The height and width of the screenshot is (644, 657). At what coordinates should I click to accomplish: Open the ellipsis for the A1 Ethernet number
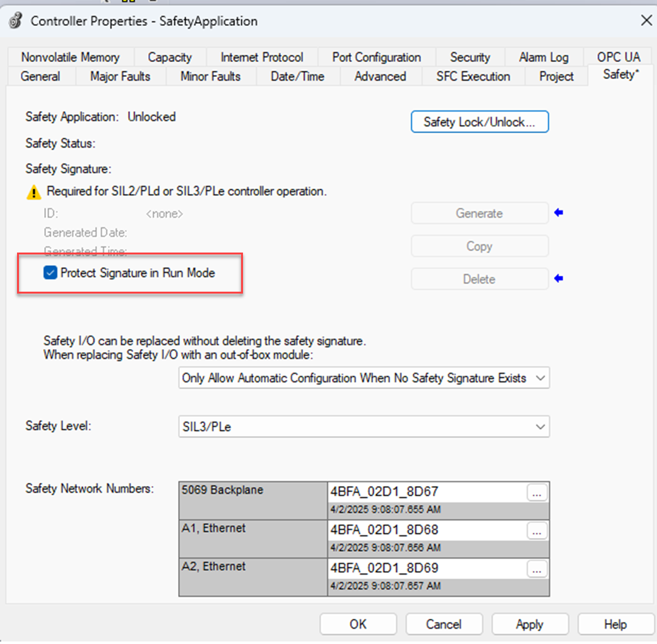[x=536, y=531]
